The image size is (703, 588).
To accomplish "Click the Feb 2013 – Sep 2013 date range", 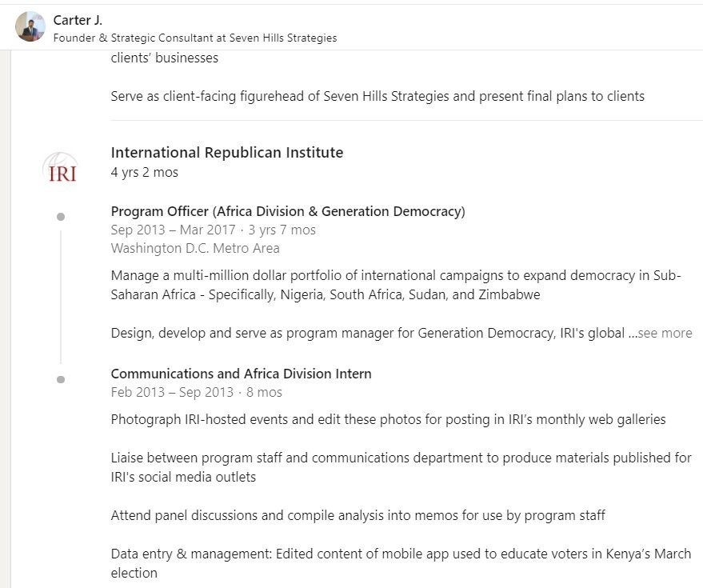I will click(x=172, y=392).
